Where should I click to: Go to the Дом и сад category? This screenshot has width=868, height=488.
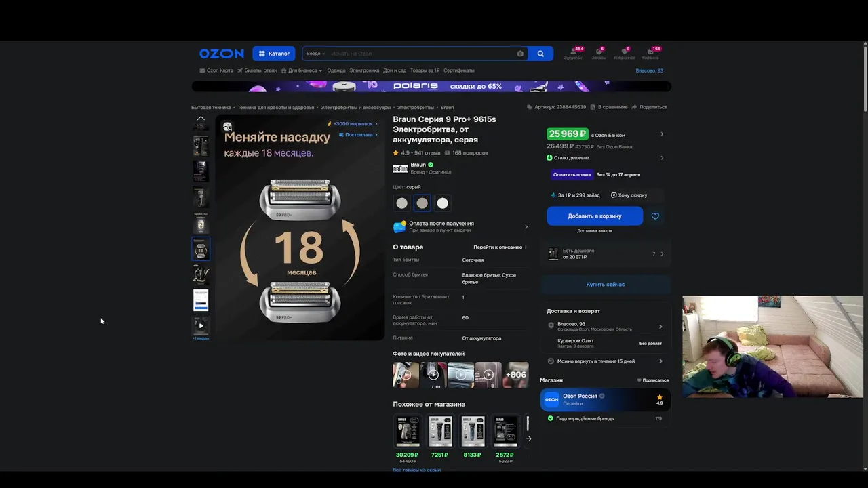click(x=395, y=70)
